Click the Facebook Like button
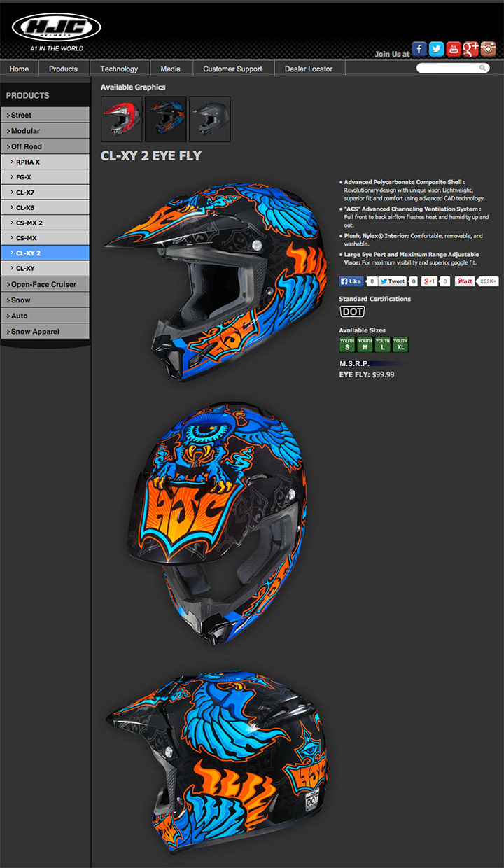Image resolution: width=504 pixels, height=868 pixels. click(351, 281)
